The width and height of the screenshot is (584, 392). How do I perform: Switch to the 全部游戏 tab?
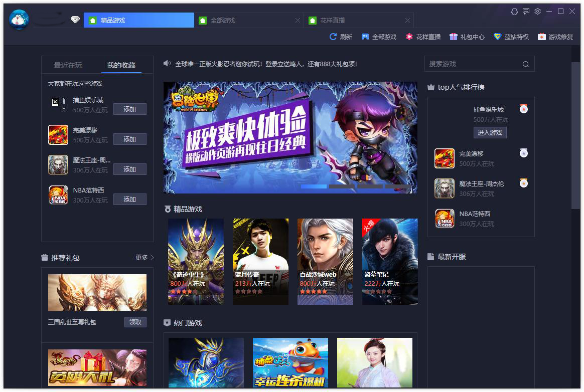pyautogui.click(x=249, y=20)
